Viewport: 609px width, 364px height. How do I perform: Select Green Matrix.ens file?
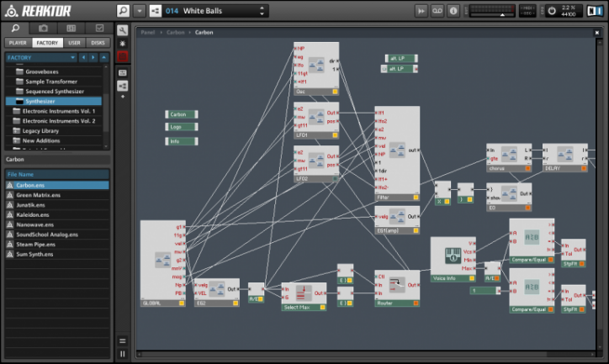[x=36, y=195]
